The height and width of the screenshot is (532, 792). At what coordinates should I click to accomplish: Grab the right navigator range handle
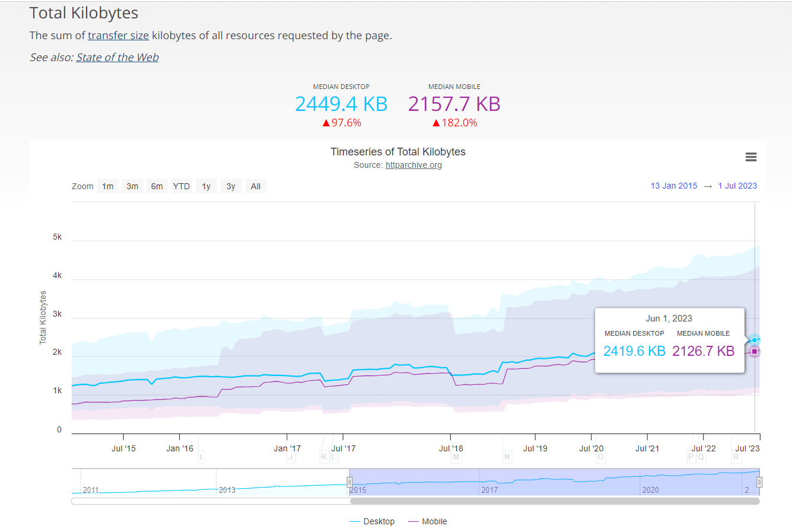tap(759, 482)
